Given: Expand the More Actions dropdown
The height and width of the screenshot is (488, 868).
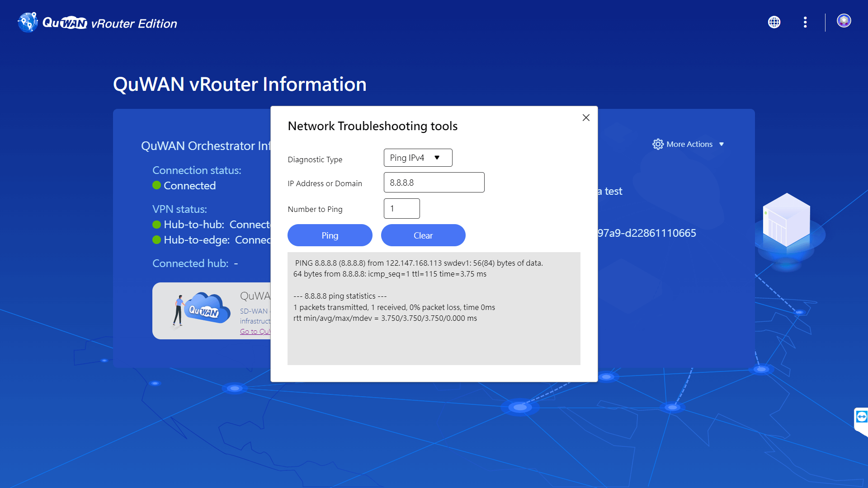Looking at the screenshot, I should point(689,144).
